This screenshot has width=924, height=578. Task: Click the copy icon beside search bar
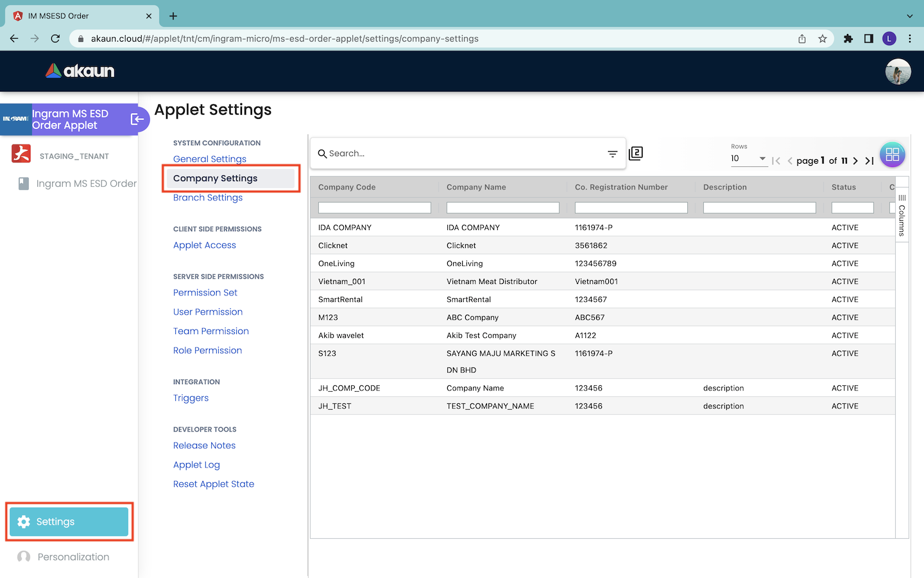(x=636, y=153)
